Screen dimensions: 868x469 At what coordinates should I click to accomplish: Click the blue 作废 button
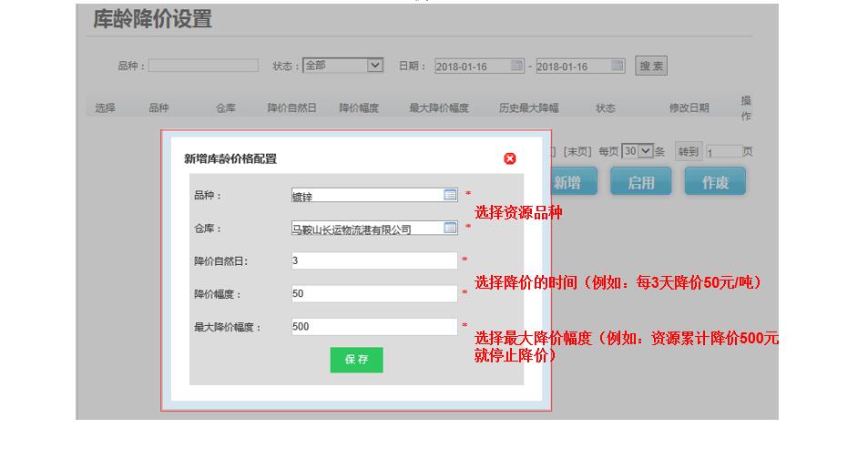coord(715,182)
